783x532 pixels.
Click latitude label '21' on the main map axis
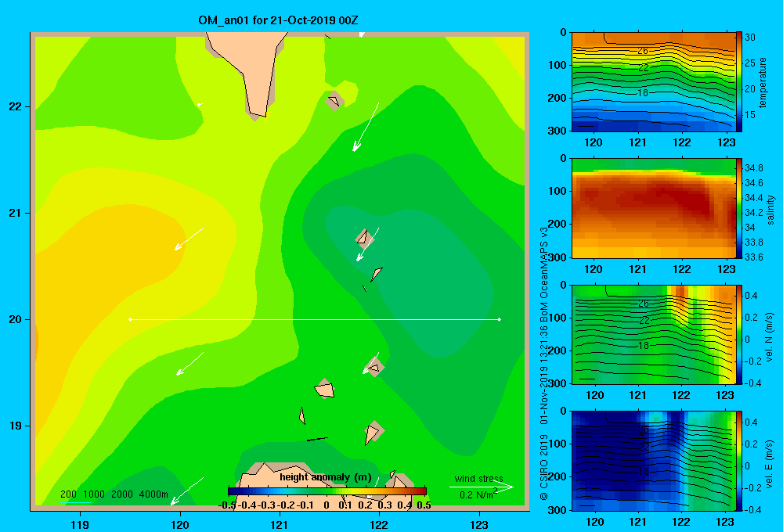16,213
